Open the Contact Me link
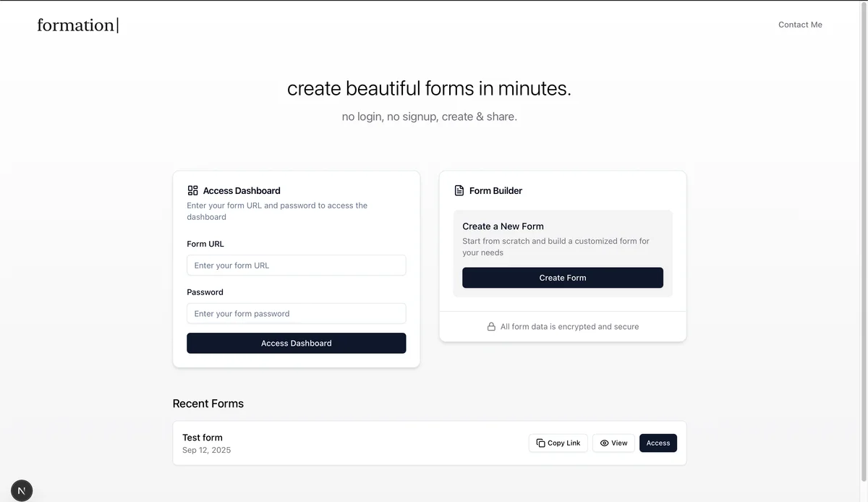 pos(800,25)
